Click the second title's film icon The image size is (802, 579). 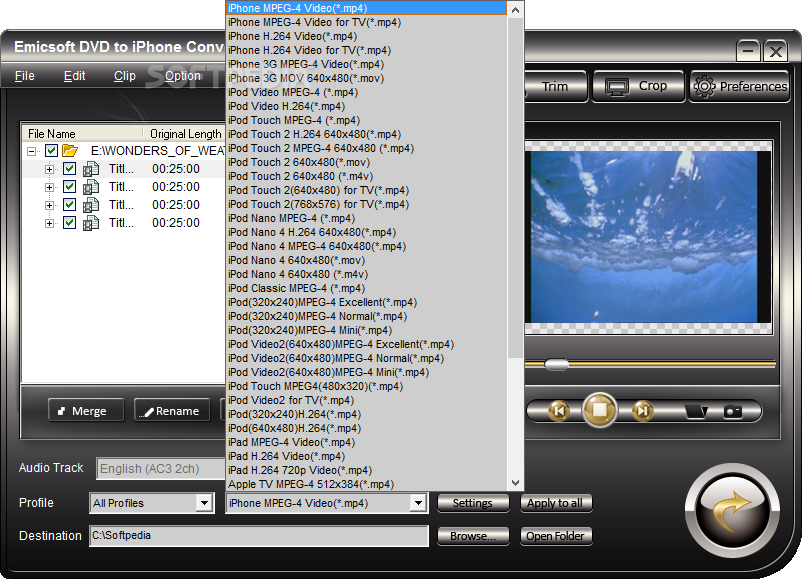[91, 187]
